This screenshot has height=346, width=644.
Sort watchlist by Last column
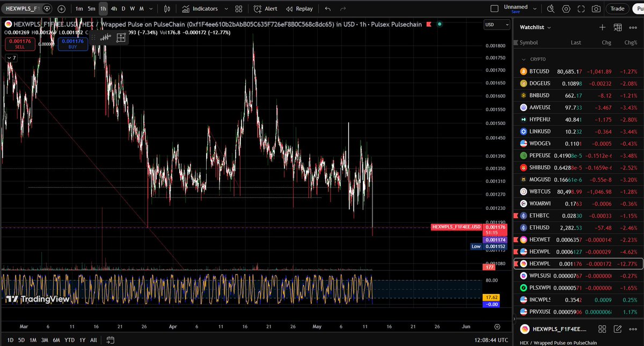click(576, 42)
